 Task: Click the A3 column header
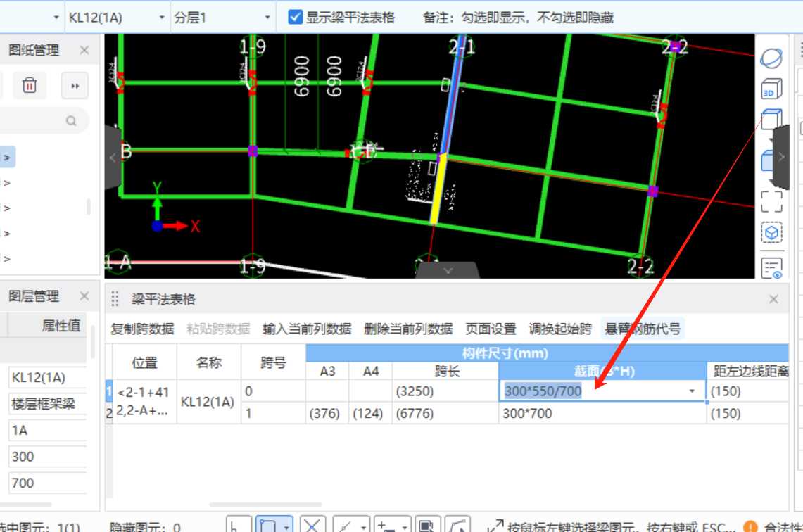327,371
